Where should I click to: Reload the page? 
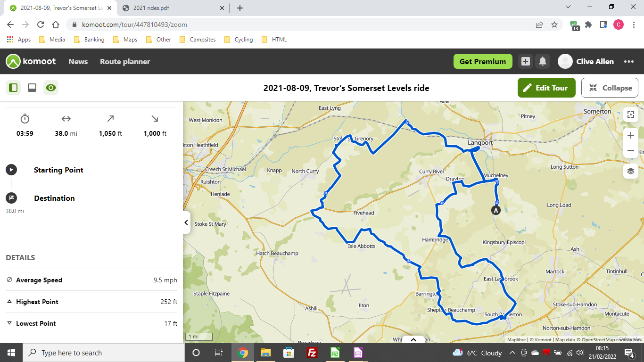(x=41, y=25)
